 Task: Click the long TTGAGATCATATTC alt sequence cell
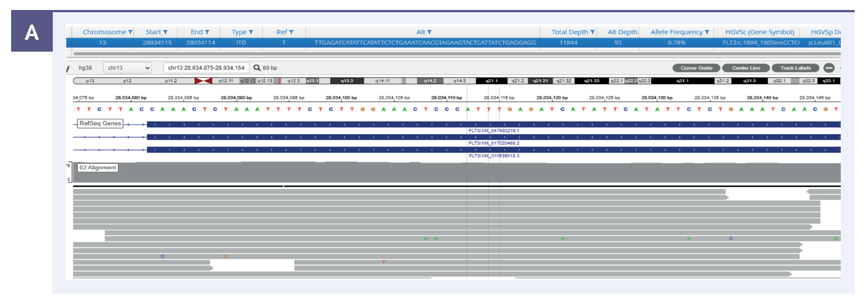[425, 42]
